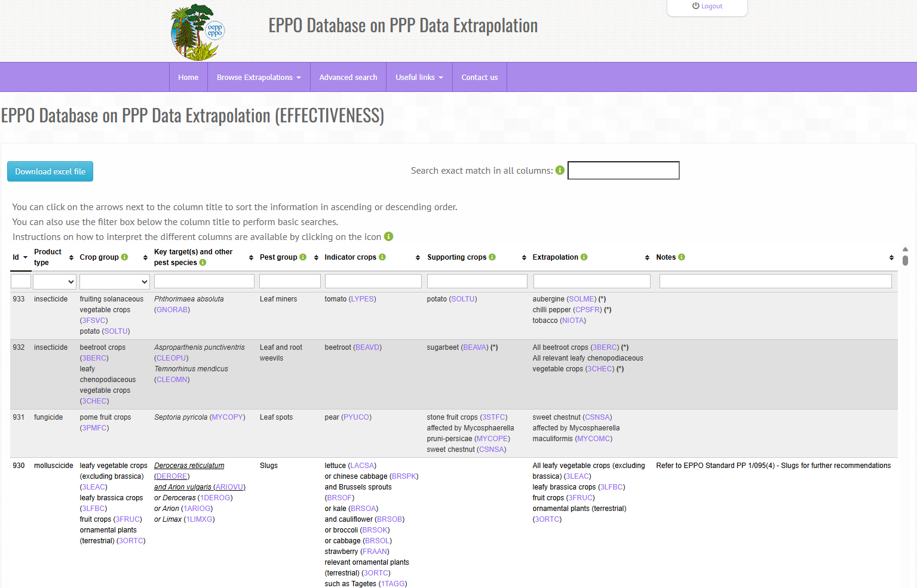Image resolution: width=917 pixels, height=588 pixels.
Task: Show the Extrapolation column info icon
Action: 584,257
